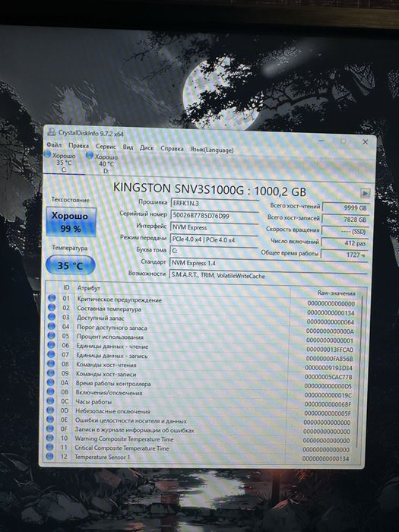
Task: Open the Вид menu
Action: point(128,147)
